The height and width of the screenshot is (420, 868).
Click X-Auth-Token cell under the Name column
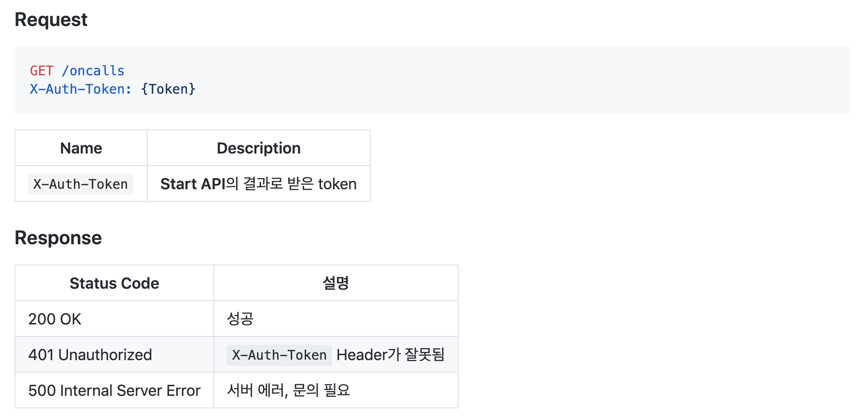[x=81, y=184]
